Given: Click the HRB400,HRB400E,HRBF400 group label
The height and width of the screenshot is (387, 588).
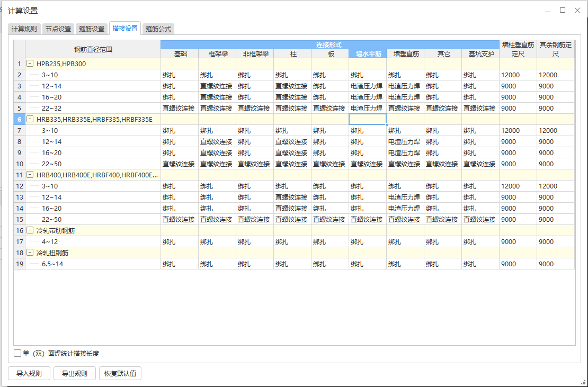Looking at the screenshot, I should (97, 175).
